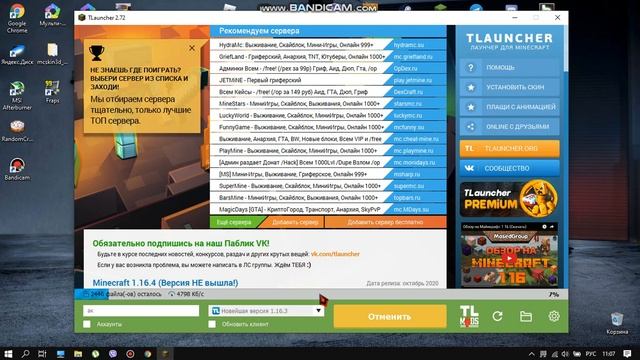Open the vk.com/tlauncher link
Image resolution: width=640 pixels, height=360 pixels.
pyautogui.click(x=335, y=254)
